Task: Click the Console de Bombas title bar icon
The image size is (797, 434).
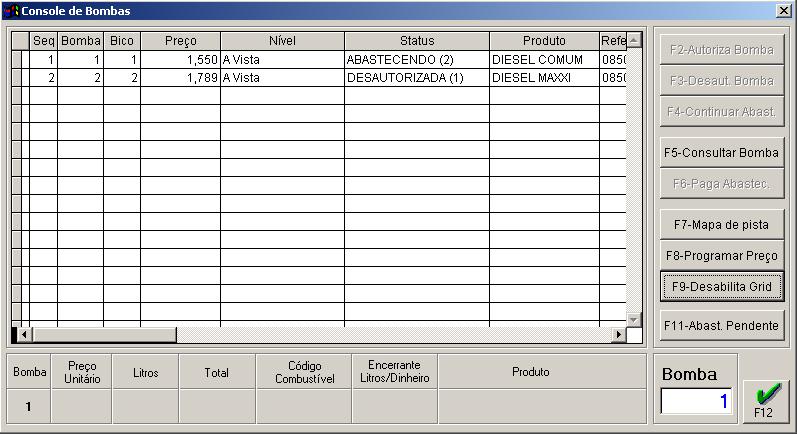Action: coord(12,11)
